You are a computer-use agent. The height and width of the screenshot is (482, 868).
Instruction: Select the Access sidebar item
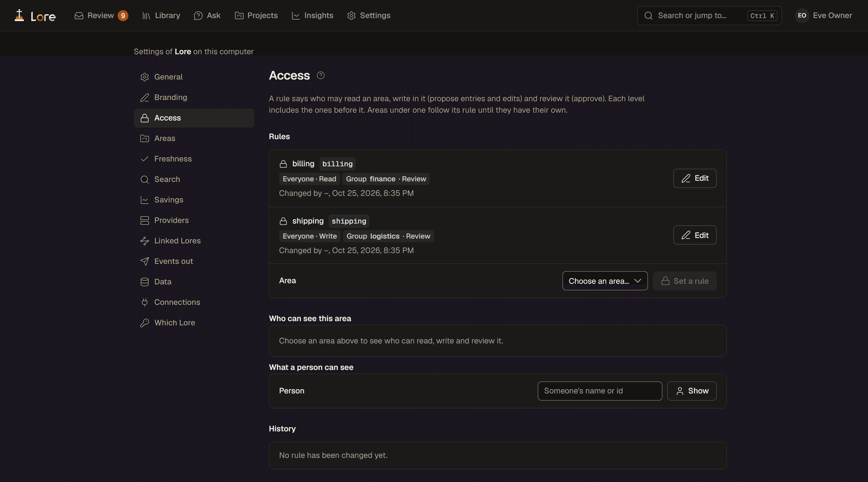tap(194, 118)
